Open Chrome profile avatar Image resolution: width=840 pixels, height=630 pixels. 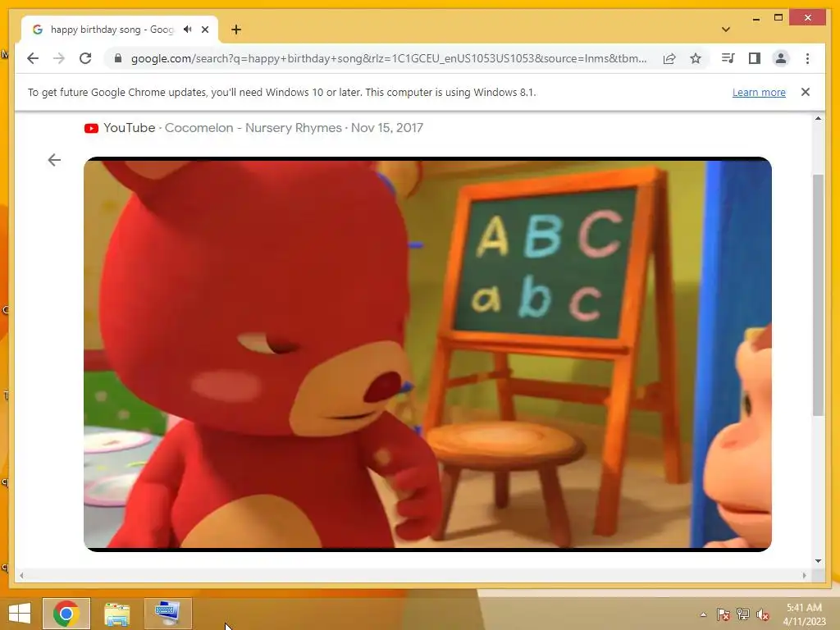pos(781,58)
